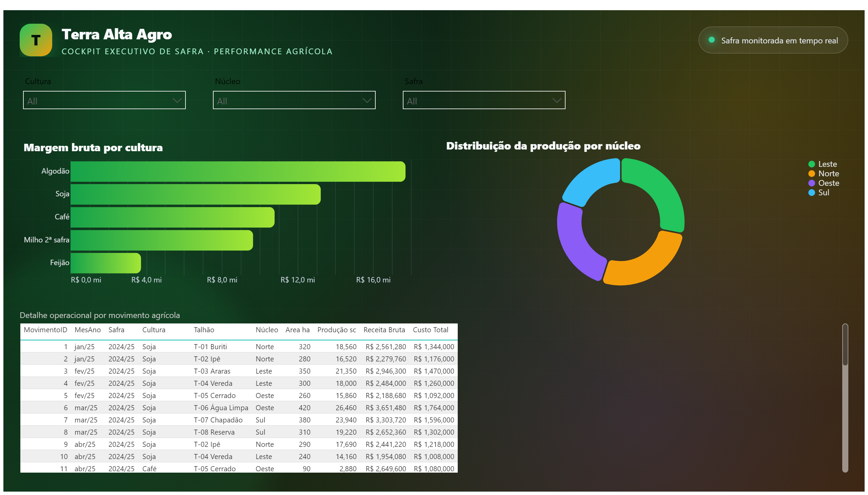
Task: Sort table by Cultura column header
Action: click(154, 330)
